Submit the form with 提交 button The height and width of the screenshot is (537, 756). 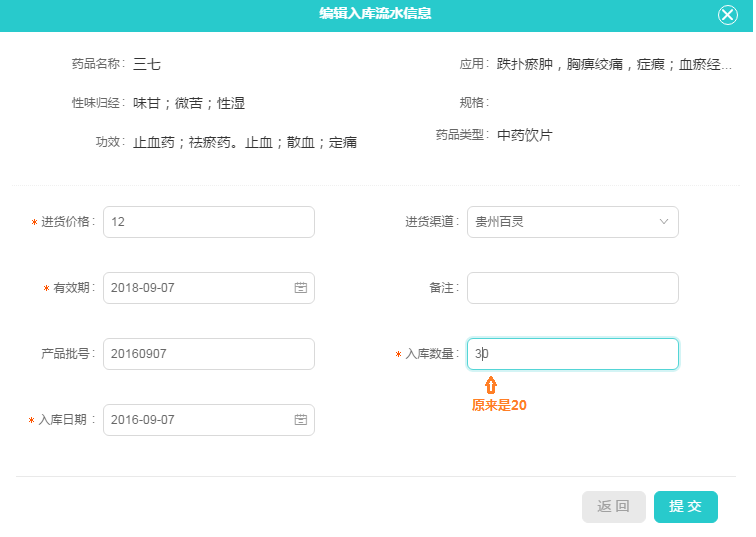pos(685,507)
